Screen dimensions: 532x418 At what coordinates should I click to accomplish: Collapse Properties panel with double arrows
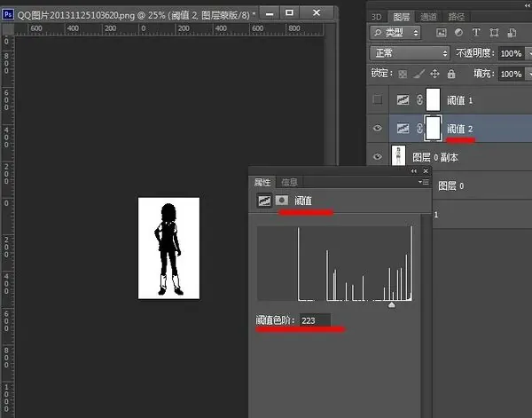(414, 170)
